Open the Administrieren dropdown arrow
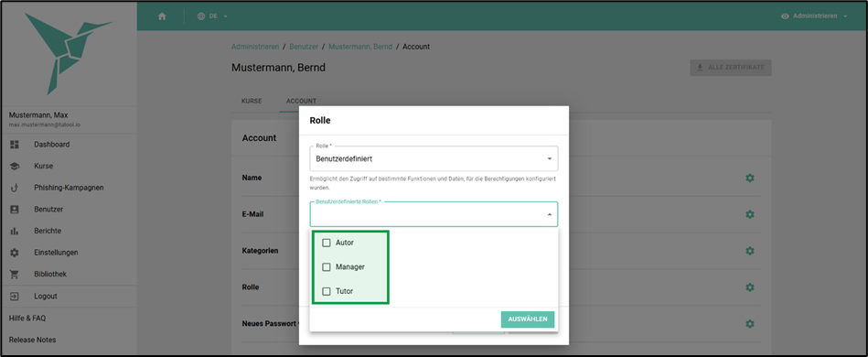The image size is (868, 357). [845, 16]
